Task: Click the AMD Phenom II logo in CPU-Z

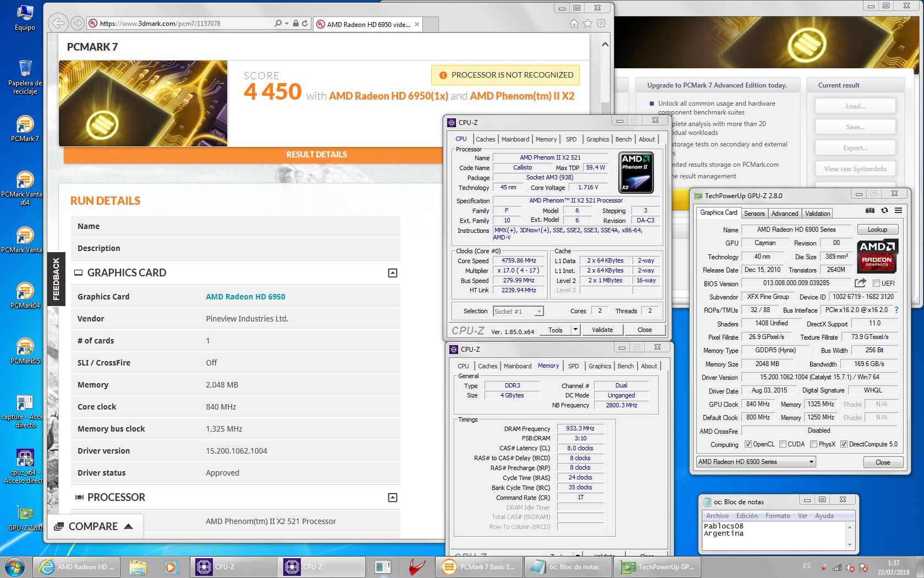Action: click(x=636, y=173)
